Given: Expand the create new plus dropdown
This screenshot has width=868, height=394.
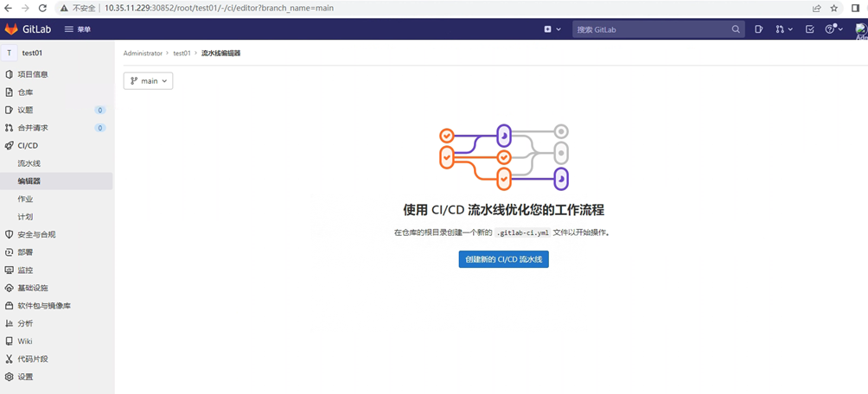Looking at the screenshot, I should pyautogui.click(x=552, y=29).
